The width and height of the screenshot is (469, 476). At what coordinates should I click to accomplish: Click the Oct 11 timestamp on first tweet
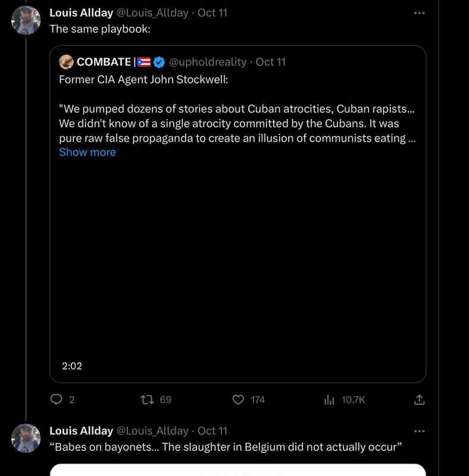point(212,12)
